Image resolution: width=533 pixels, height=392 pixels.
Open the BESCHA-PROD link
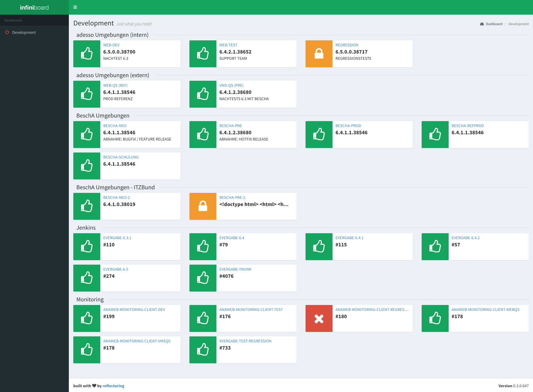pyautogui.click(x=348, y=126)
